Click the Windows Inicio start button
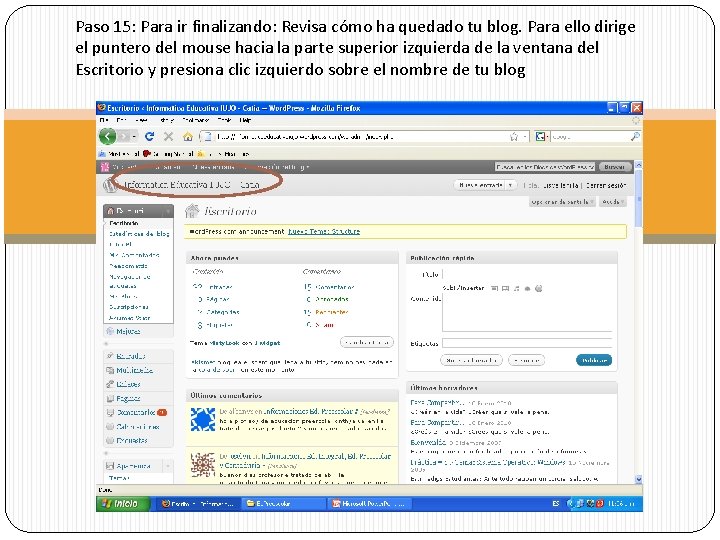This screenshot has height=540, width=720. click(123, 504)
